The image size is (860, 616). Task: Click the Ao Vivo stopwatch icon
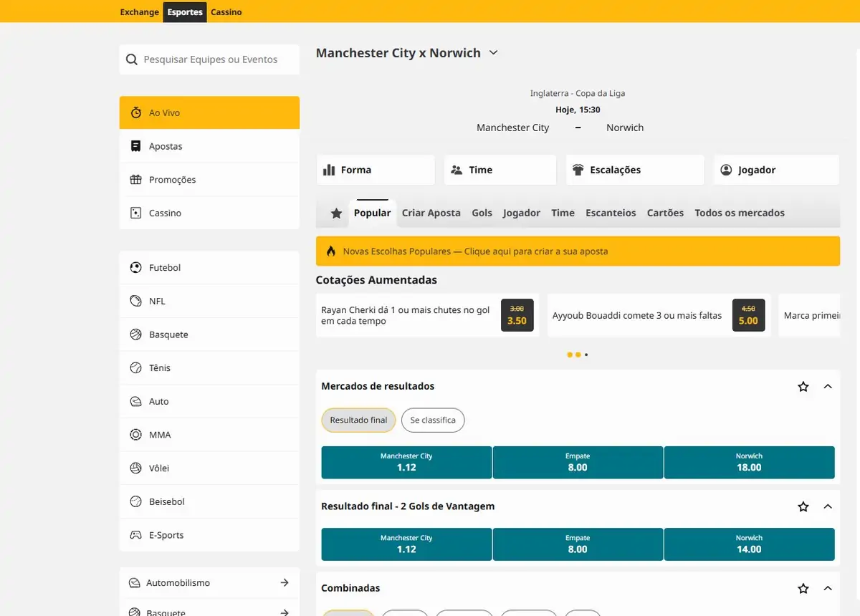click(x=136, y=112)
